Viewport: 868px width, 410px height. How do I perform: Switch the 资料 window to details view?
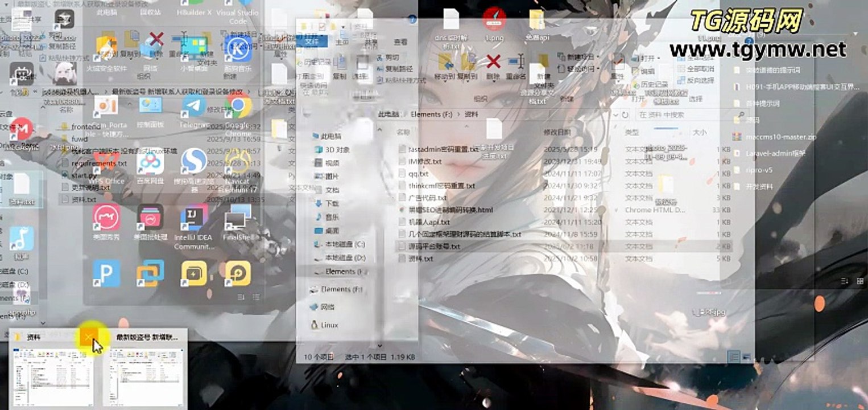pyautogui.click(x=734, y=356)
